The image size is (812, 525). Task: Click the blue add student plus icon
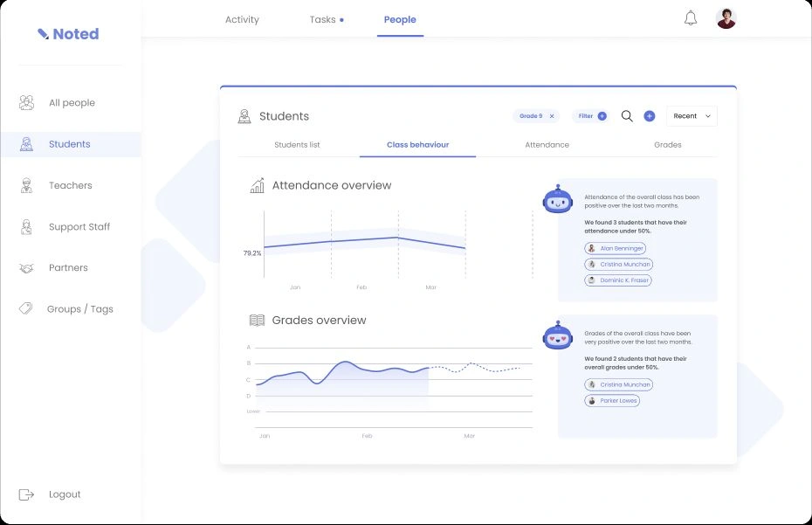[x=650, y=116]
